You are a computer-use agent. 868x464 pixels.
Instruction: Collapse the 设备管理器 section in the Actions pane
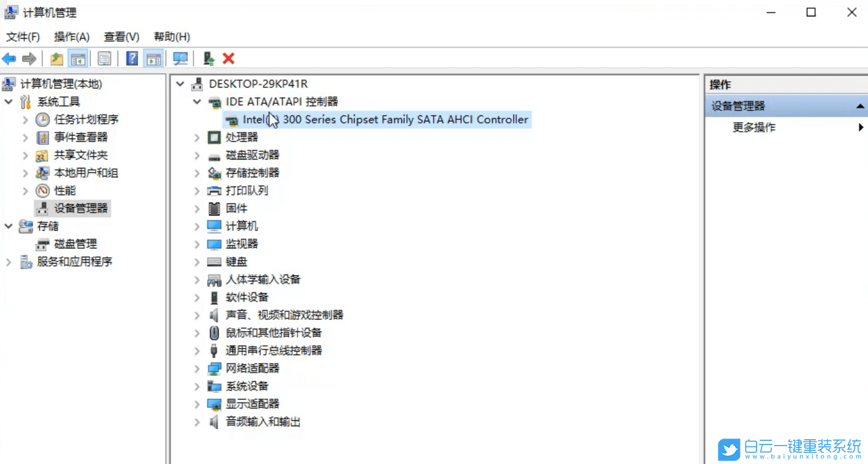tap(859, 105)
